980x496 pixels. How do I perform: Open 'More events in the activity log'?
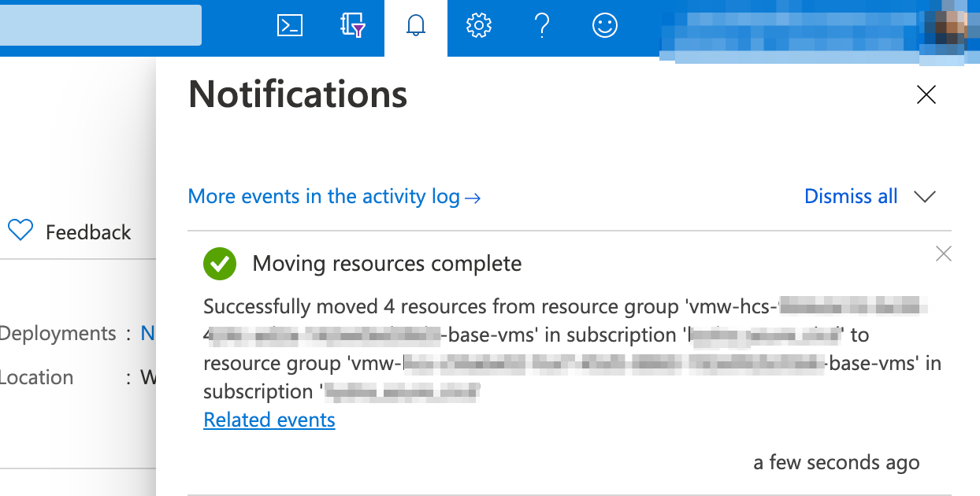coord(334,196)
